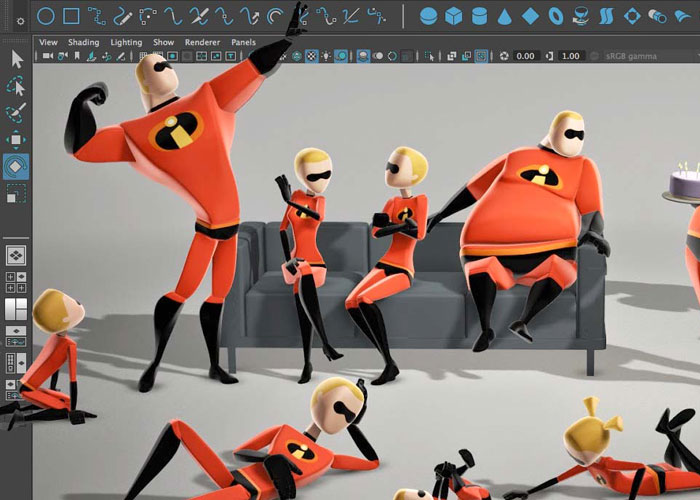
Task: Click the Lock Camera icon
Action: point(63,56)
